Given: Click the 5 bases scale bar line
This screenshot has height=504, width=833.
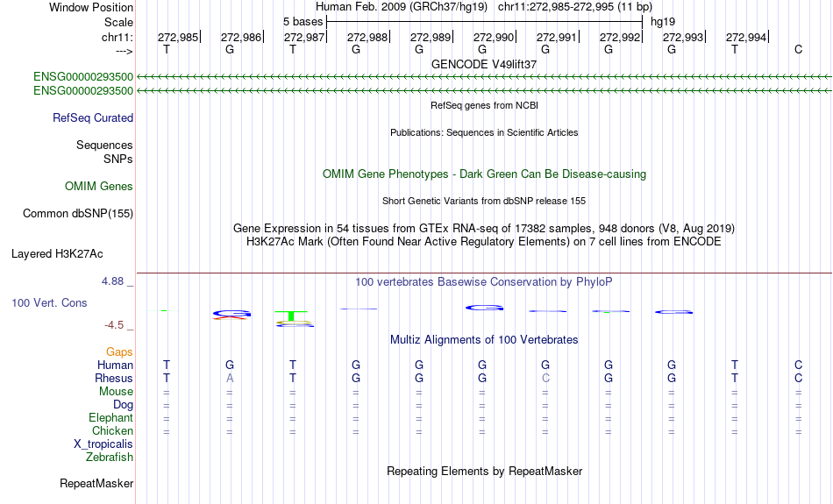Looking at the screenshot, I should [x=485, y=22].
